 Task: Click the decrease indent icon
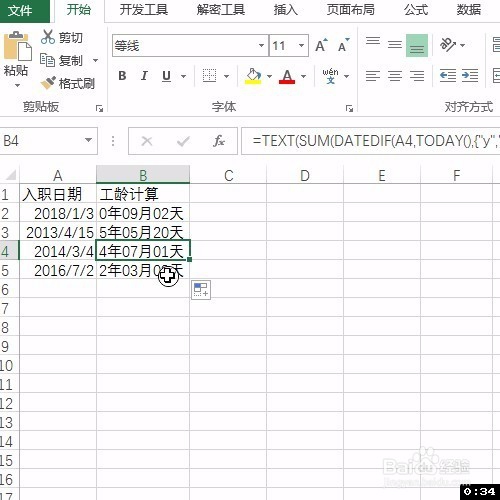click(x=448, y=76)
